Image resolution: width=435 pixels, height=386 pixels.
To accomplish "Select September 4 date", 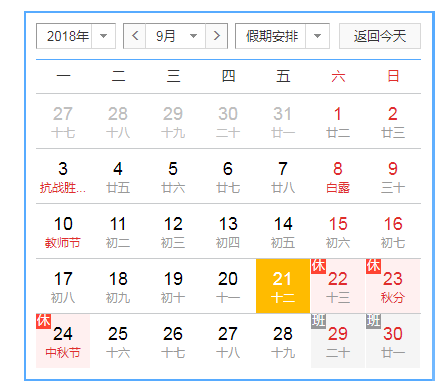I will (x=118, y=176).
